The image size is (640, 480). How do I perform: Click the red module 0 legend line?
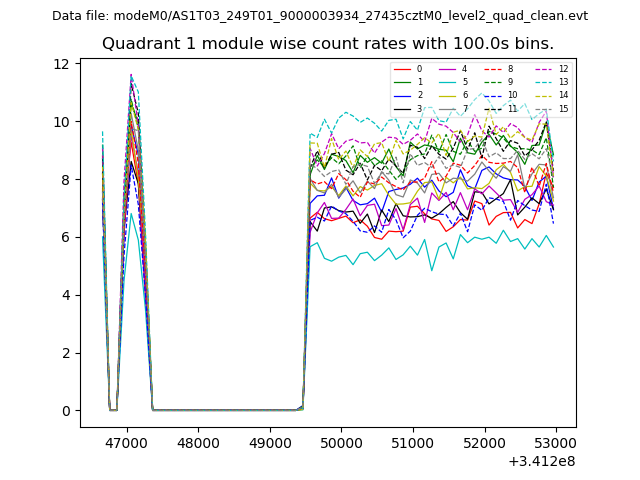click(401, 69)
